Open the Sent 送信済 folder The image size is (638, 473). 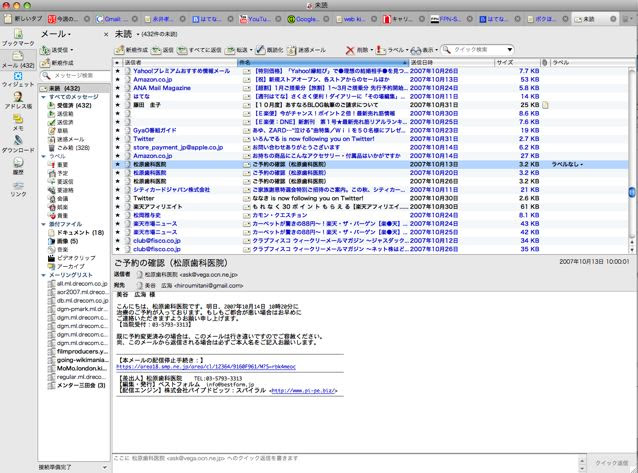coord(61,122)
